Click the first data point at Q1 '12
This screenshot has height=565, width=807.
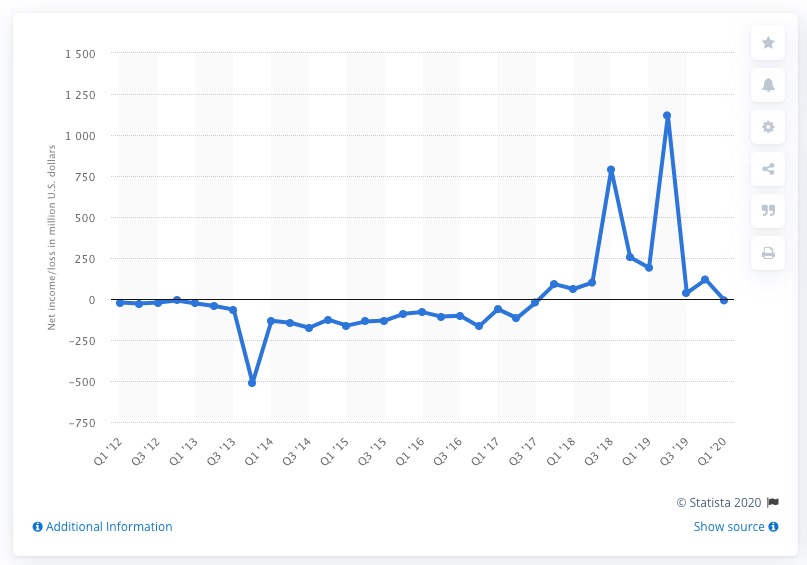(120, 303)
